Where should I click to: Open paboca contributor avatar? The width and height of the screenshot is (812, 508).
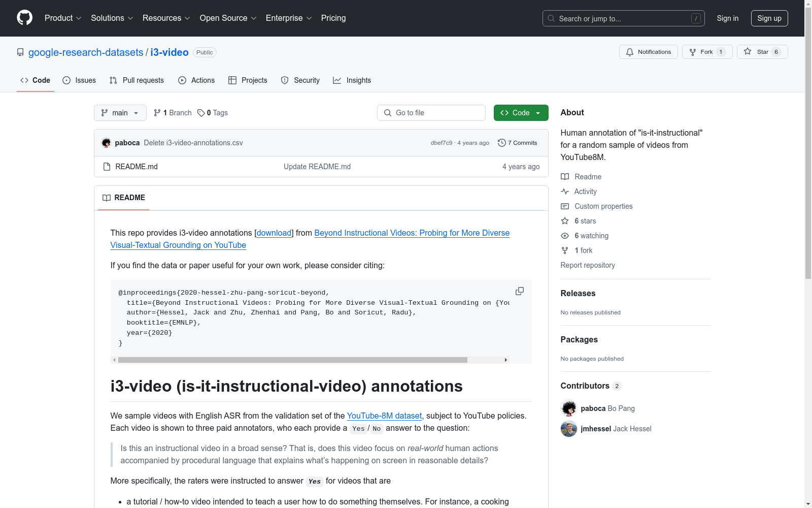[569, 408]
